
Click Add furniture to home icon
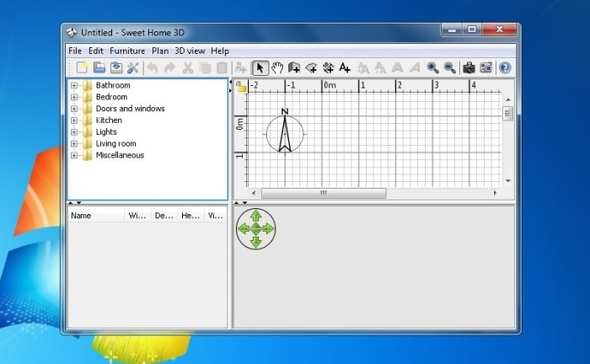(240, 67)
